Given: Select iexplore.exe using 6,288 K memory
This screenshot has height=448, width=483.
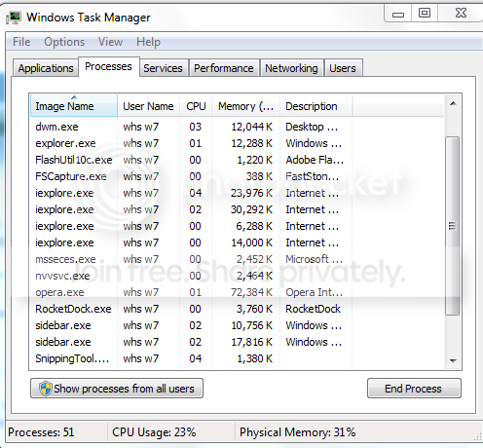Looking at the screenshot, I should tap(237, 226).
